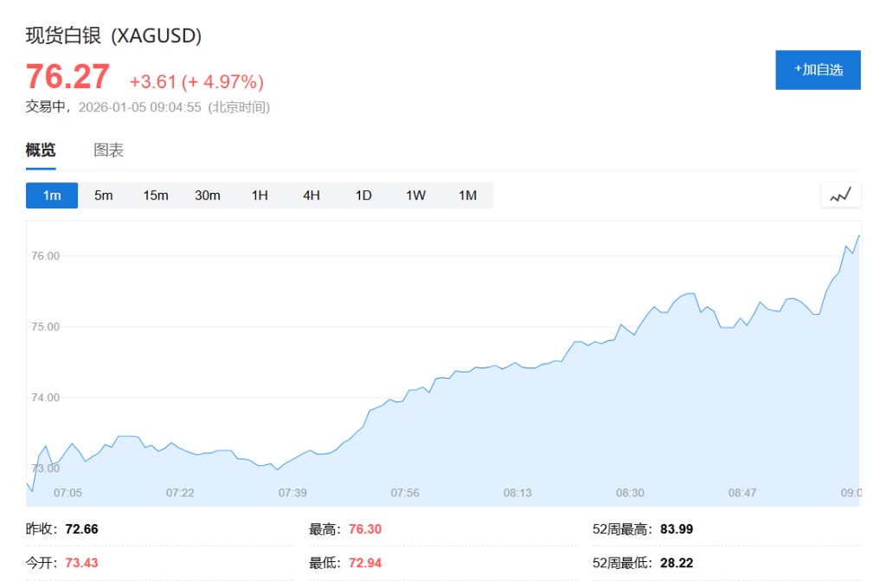Click the current price 76.27
The height and width of the screenshot is (588, 886).
point(67,77)
